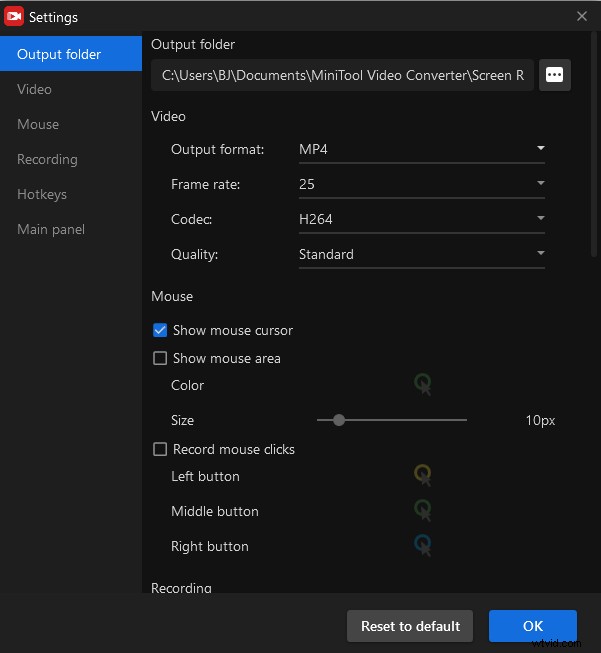Pick the Middle button click color icon

pos(423,511)
